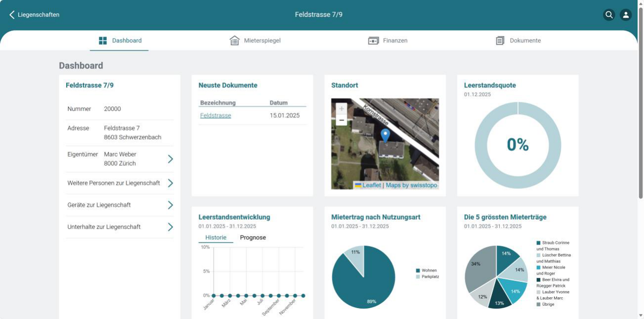Click the Leerstandsquote card heading
The height and width of the screenshot is (319, 644).
490,85
